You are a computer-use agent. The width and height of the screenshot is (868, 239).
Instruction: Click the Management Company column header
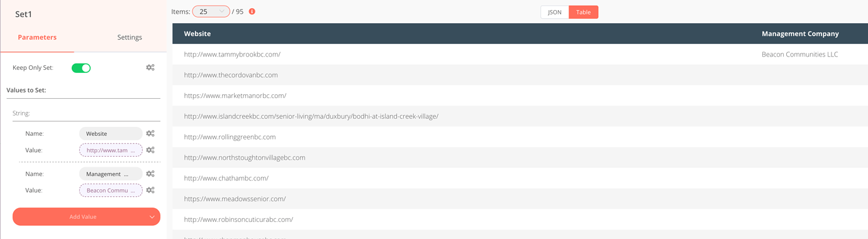[x=800, y=33]
